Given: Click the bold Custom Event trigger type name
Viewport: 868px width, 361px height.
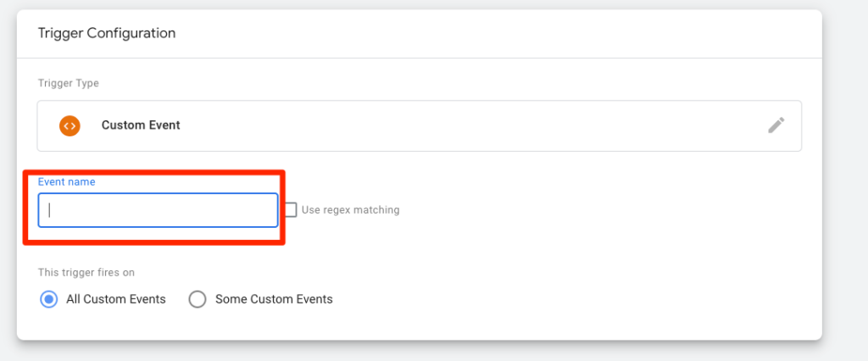Looking at the screenshot, I should pos(141,125).
